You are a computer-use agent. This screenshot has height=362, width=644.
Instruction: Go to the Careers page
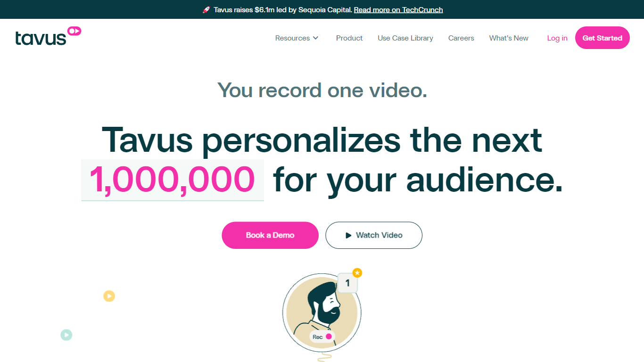[461, 38]
